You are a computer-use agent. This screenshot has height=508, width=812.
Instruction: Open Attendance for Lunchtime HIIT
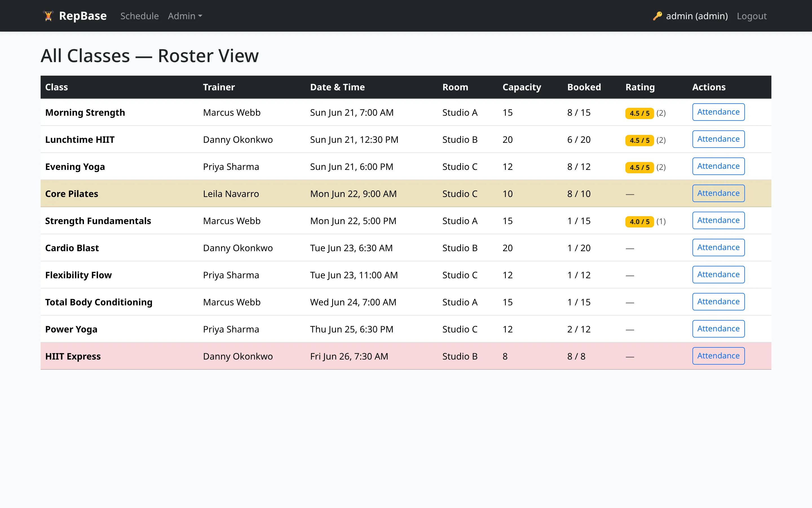pos(718,139)
